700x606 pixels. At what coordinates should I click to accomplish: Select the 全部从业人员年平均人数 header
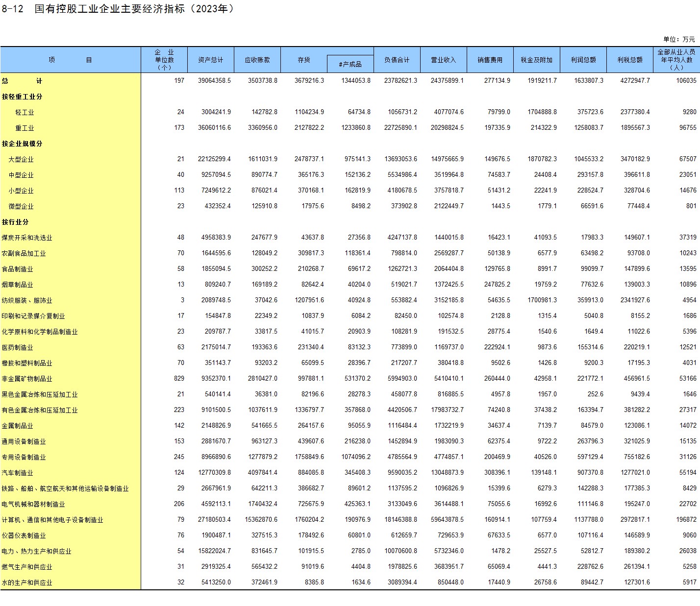pos(676,60)
